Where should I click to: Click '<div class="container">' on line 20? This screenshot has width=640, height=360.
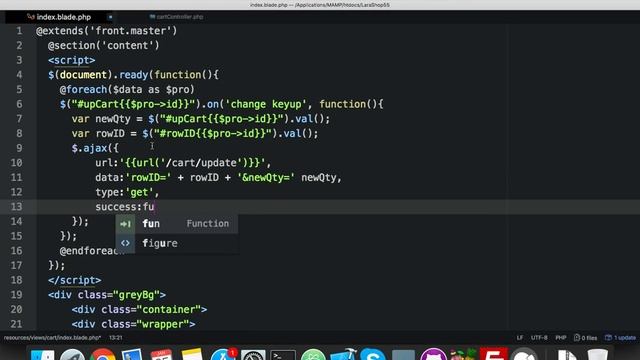(139, 309)
